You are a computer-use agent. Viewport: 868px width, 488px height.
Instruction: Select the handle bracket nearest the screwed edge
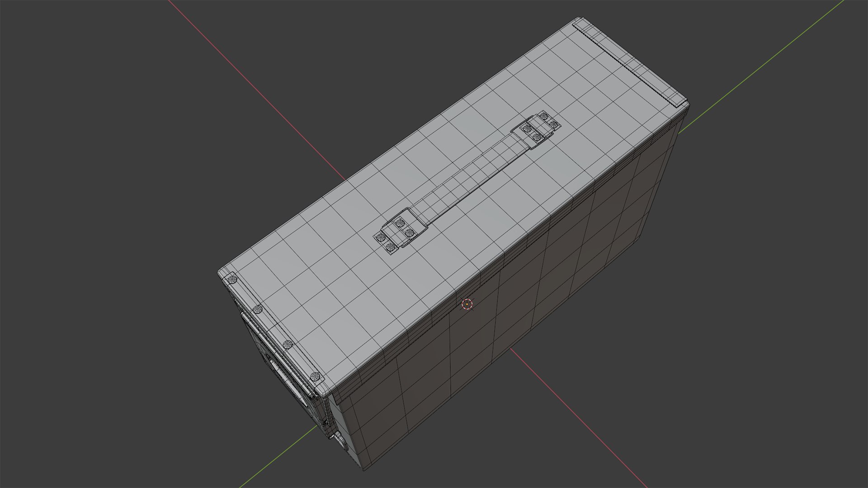point(400,231)
